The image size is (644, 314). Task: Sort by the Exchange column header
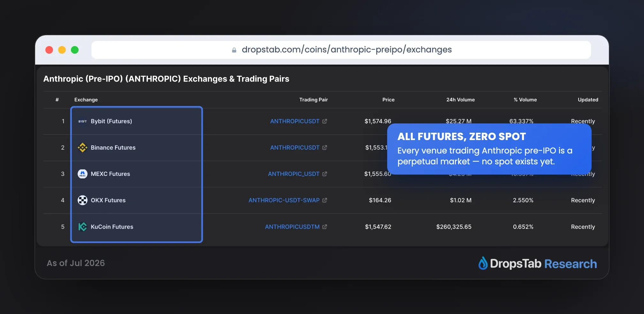coord(86,100)
